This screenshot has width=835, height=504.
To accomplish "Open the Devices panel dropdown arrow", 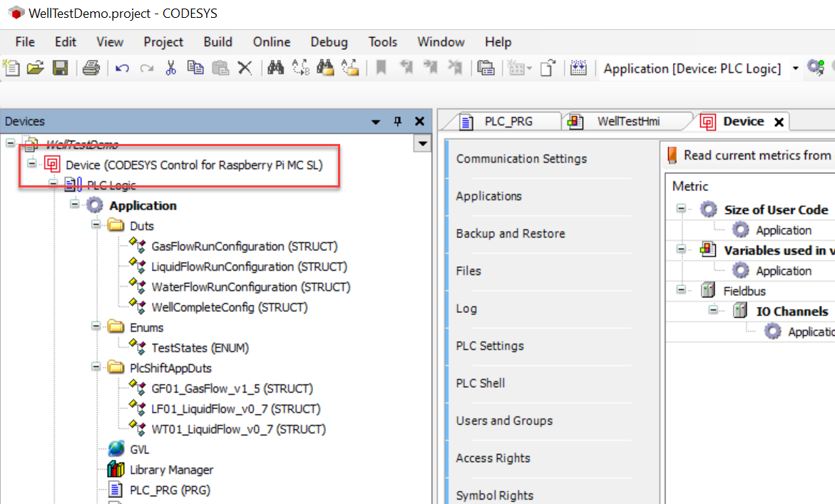I will pos(376,122).
